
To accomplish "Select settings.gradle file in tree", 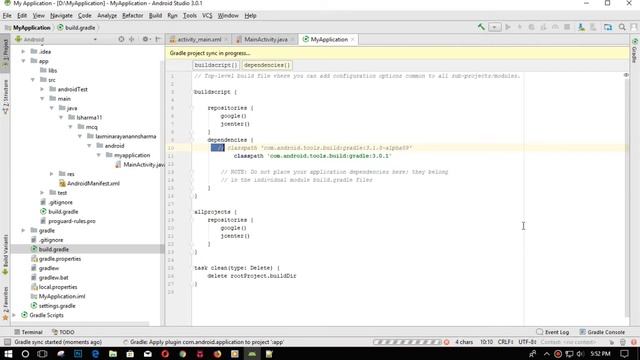I will (x=53, y=306).
